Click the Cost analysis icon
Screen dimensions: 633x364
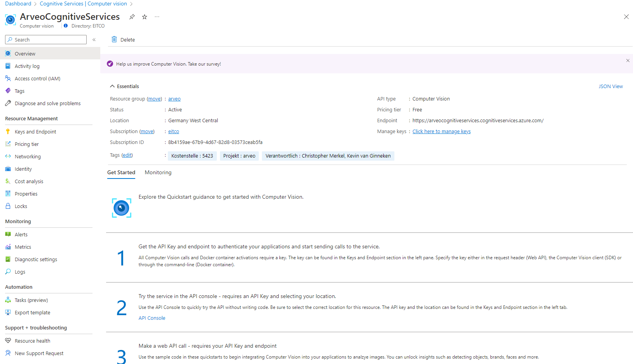(8, 181)
